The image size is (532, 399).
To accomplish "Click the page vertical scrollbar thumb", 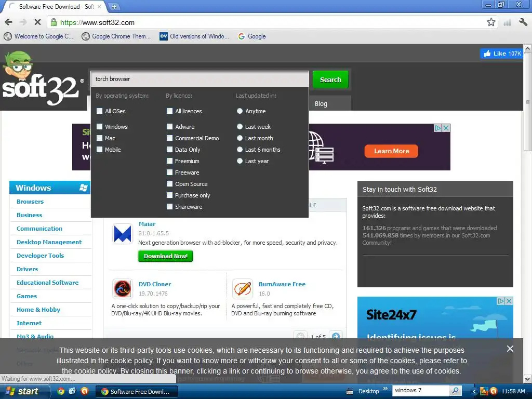I will [x=528, y=102].
